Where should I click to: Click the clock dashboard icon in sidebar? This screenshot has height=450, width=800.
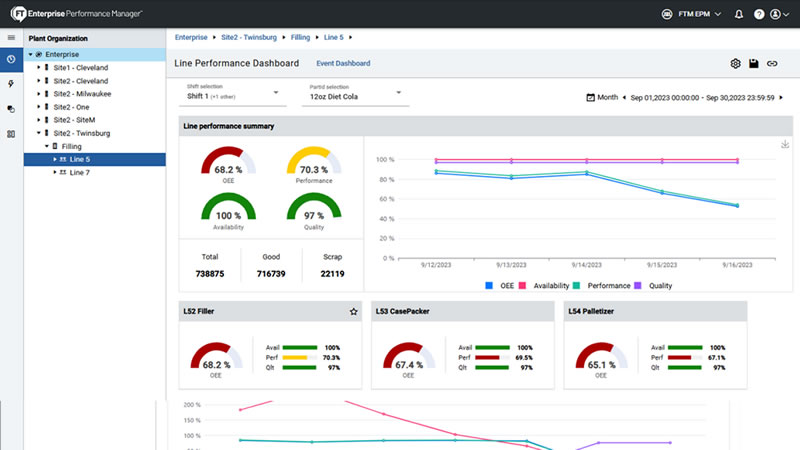pos(11,59)
